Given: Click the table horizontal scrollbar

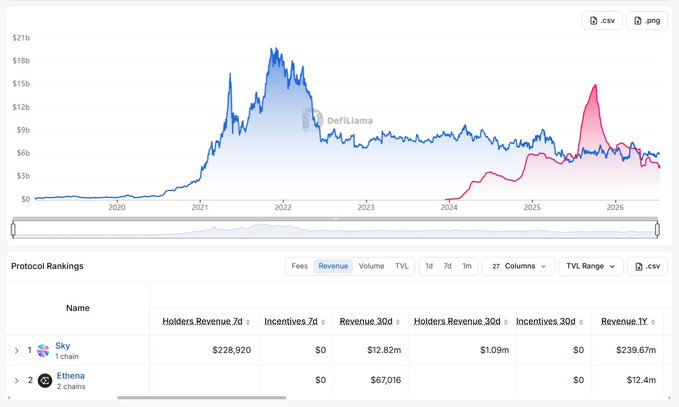Looking at the screenshot, I should point(201,397).
